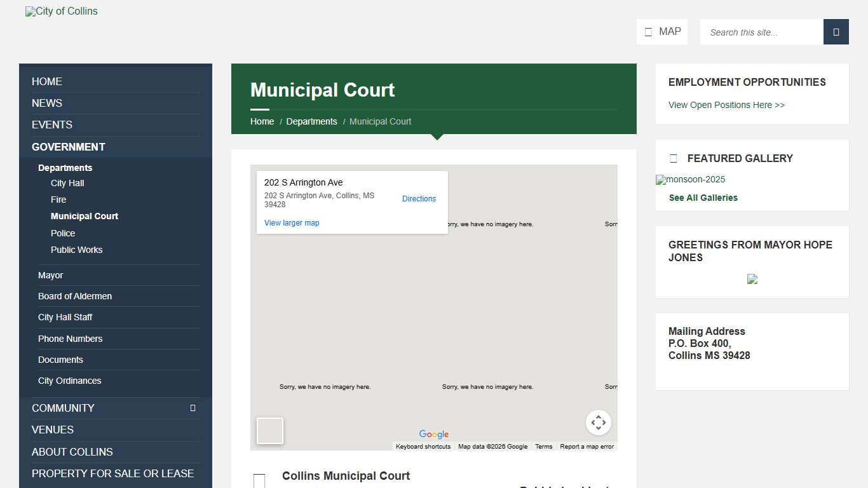Expand the COMMUNITY menu chevron
Viewport: 868px width, 488px height.
click(x=194, y=408)
